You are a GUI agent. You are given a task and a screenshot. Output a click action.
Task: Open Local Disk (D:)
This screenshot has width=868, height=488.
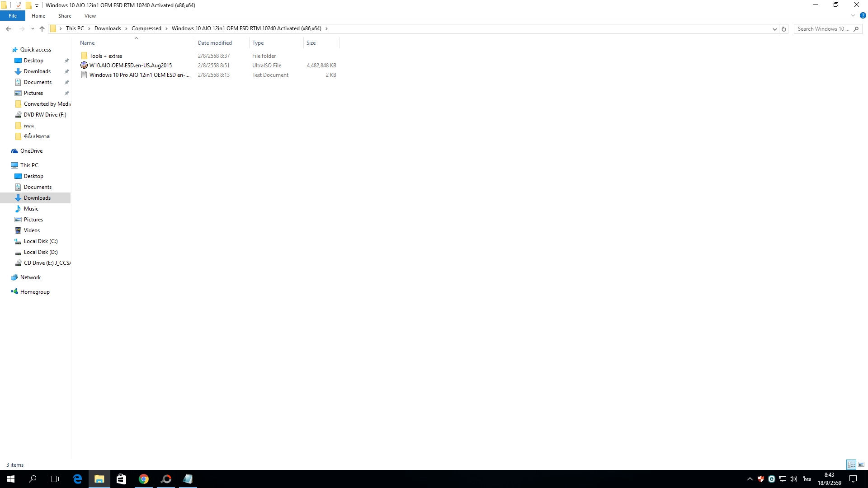pyautogui.click(x=41, y=252)
